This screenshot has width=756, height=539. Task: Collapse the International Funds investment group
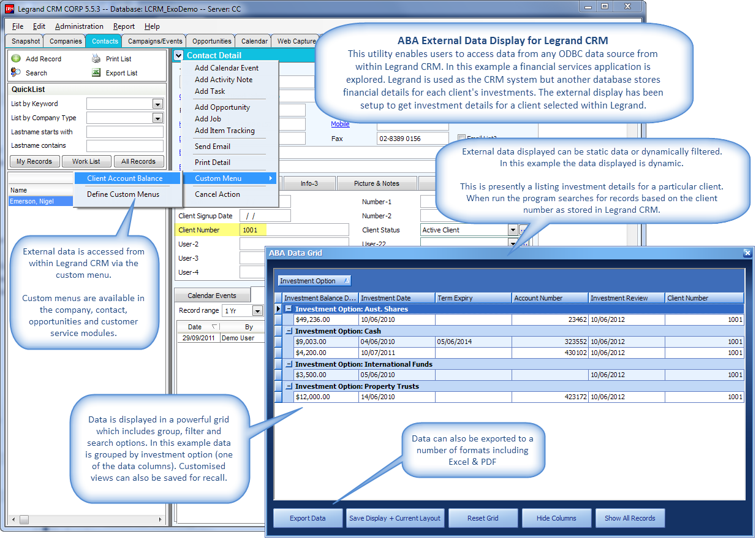(289, 364)
